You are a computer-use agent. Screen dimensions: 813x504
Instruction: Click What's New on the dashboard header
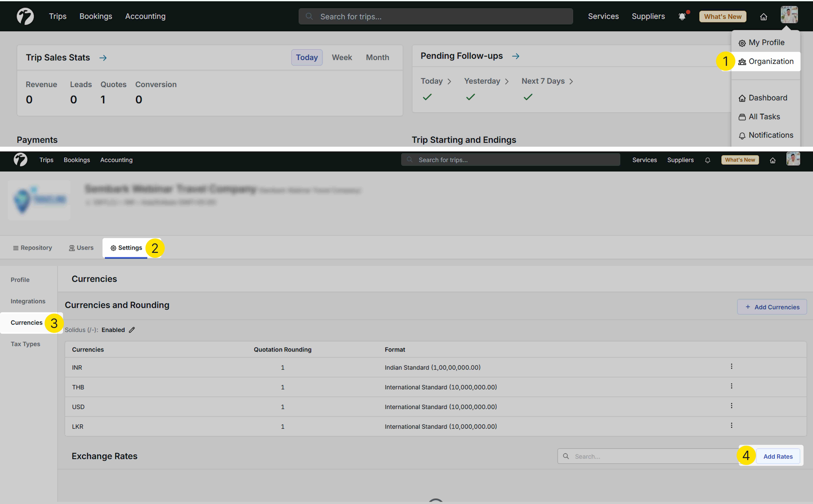point(723,17)
